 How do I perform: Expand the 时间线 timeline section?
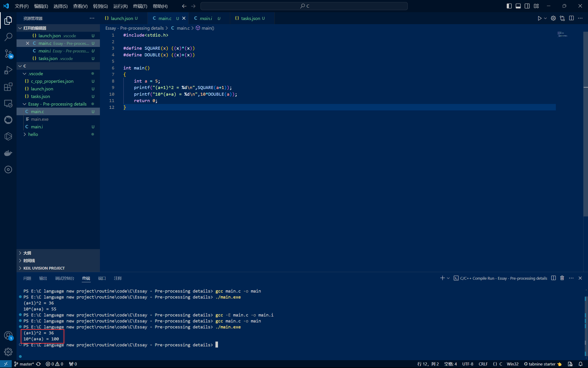(58, 260)
